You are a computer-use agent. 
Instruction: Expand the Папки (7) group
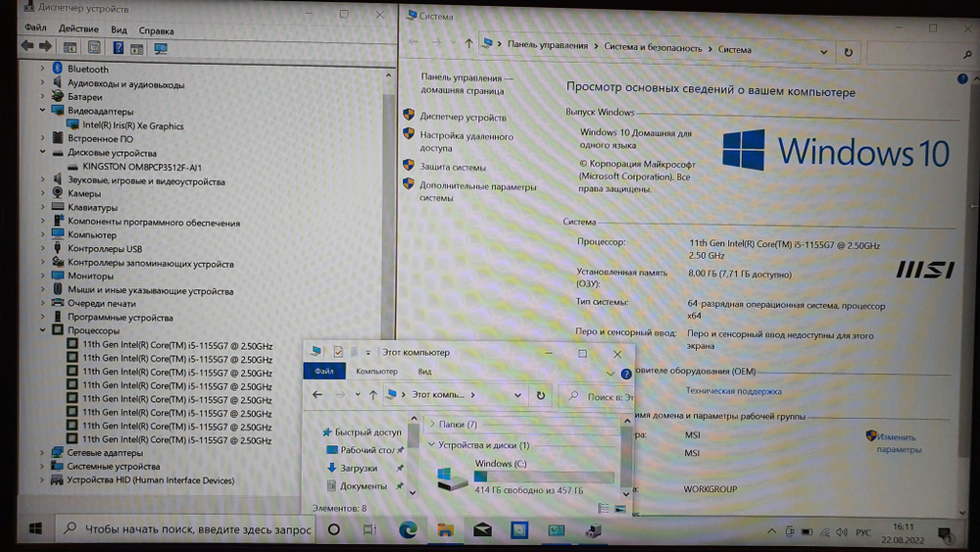432,424
